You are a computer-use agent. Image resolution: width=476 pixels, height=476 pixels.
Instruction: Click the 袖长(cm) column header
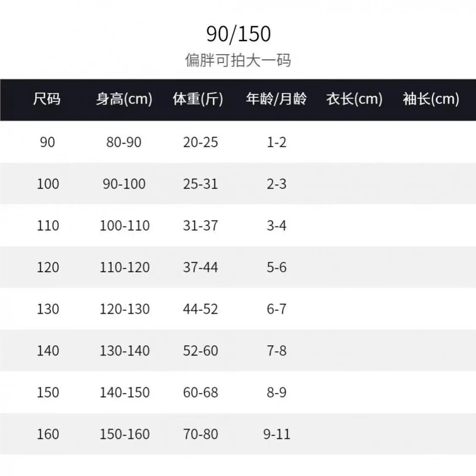pyautogui.click(x=431, y=99)
